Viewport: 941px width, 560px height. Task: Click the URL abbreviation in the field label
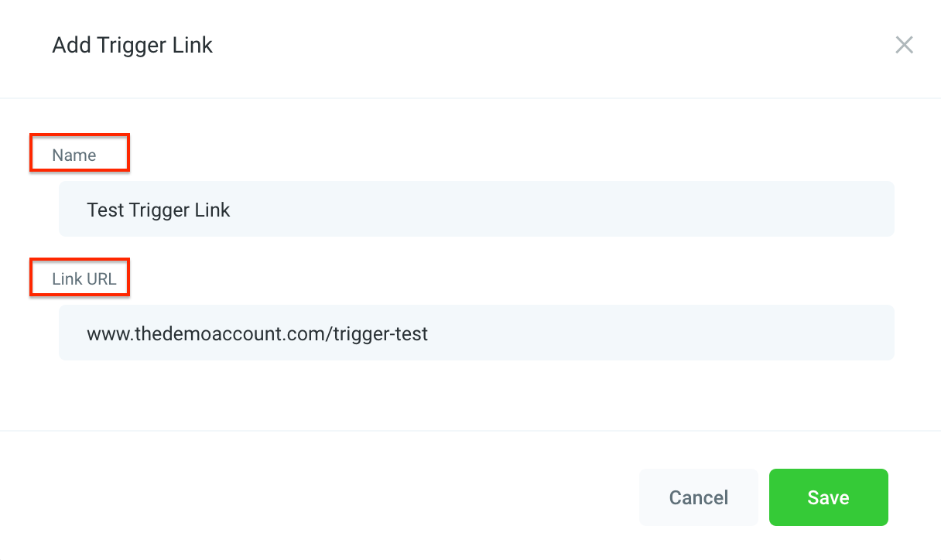[101, 278]
